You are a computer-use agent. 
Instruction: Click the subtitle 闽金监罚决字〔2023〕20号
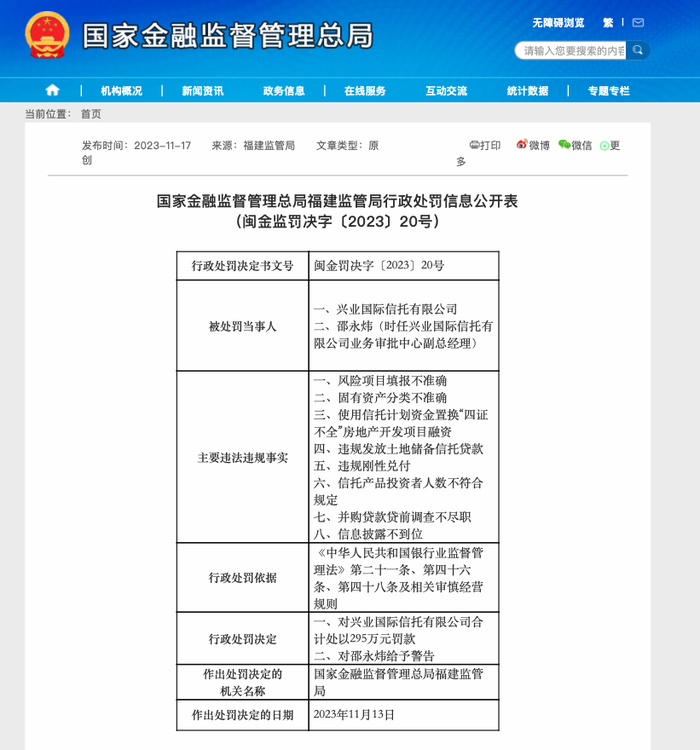tap(337, 221)
